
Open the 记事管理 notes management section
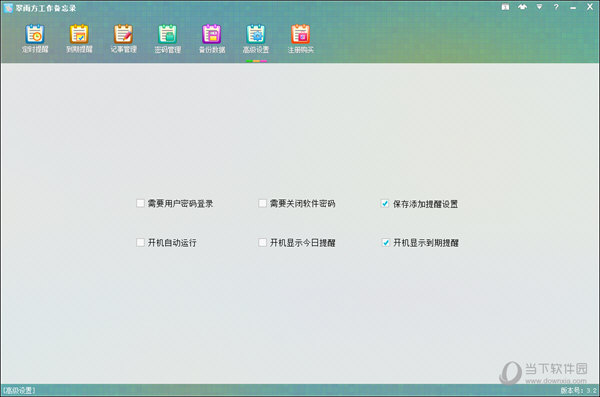point(123,39)
